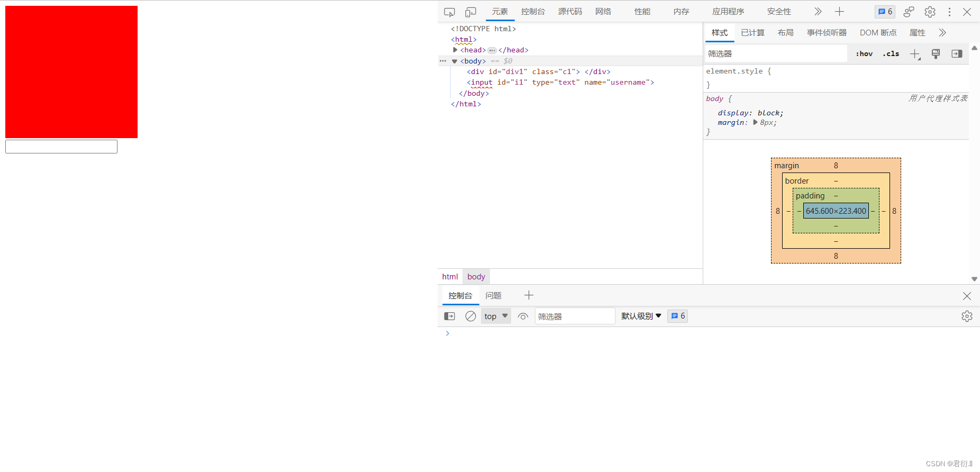Image resolution: width=980 pixels, height=472 pixels.
Task: Open the top context dropdown
Action: pos(496,316)
